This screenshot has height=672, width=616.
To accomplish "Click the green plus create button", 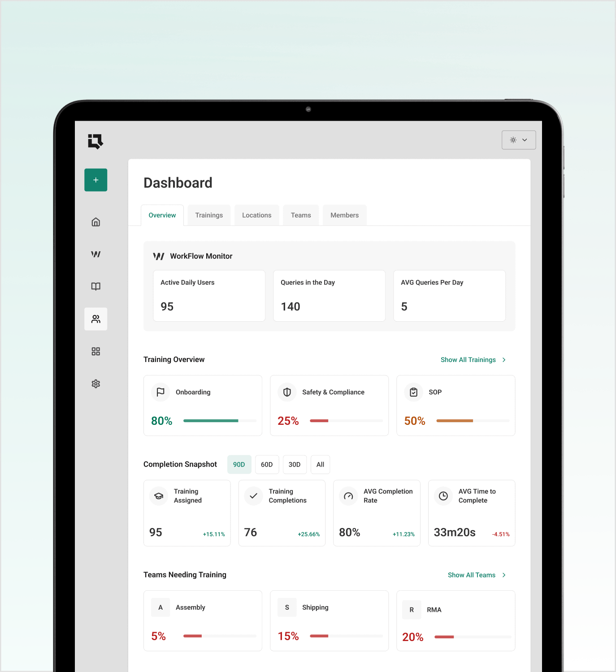I will click(x=95, y=180).
